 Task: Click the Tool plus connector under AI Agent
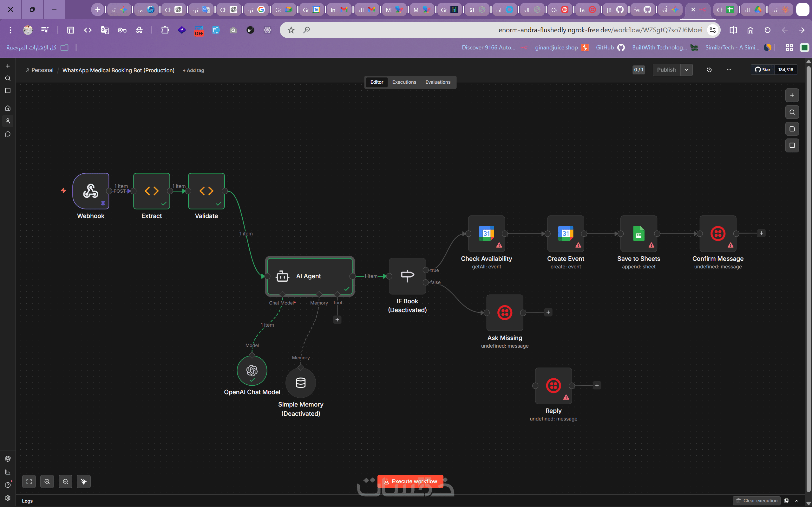tap(337, 319)
